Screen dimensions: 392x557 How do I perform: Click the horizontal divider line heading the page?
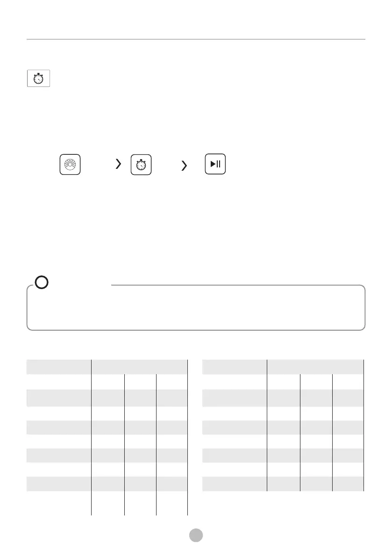(x=196, y=39)
